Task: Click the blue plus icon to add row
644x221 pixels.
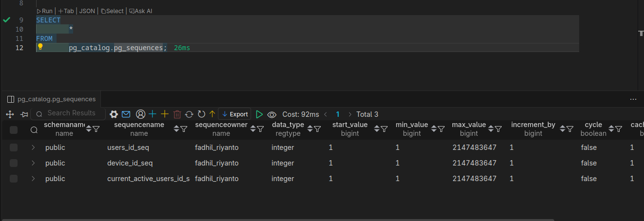Action: coord(153,114)
